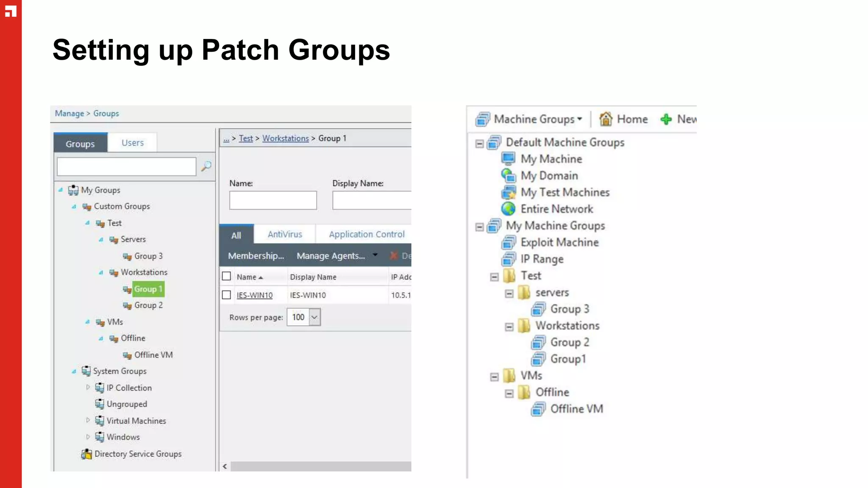The image size is (868, 488).
Task: Open the Application Control tab
Action: pos(367,234)
